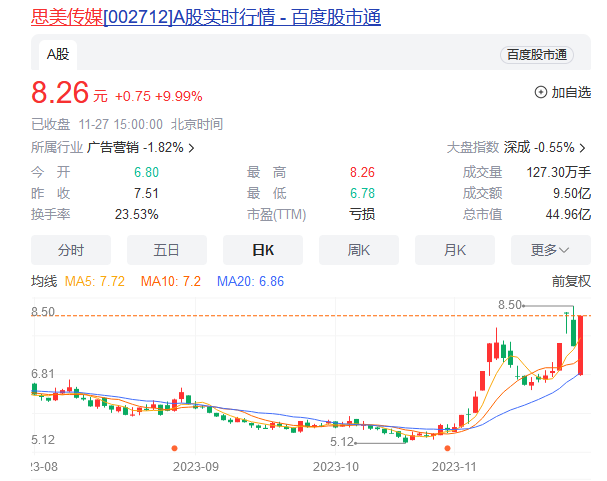Click the orange event dot near 2023-09
The image size is (607, 481).
[x=175, y=448]
